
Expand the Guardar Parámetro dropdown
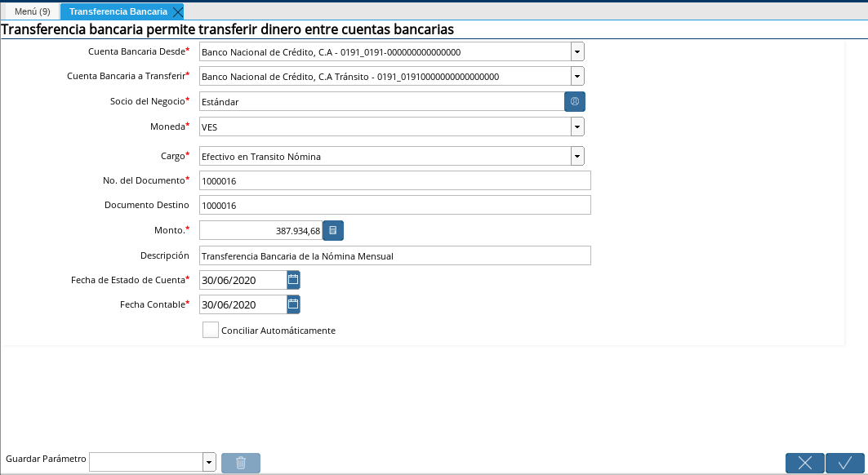[x=208, y=461]
